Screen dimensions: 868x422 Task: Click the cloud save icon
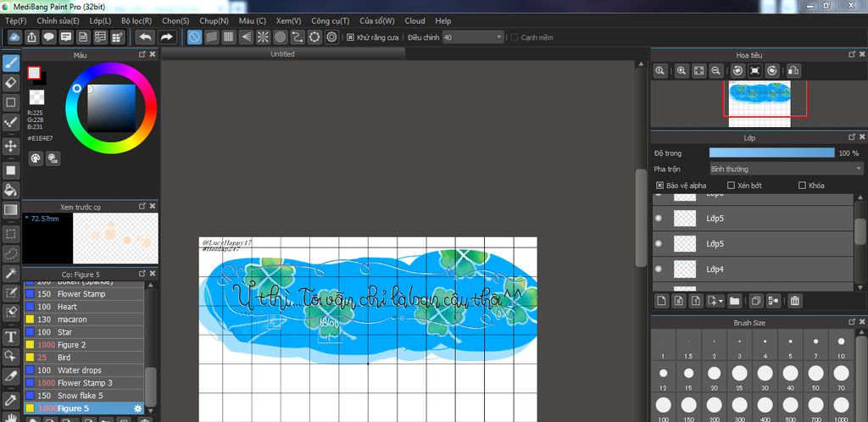[15, 37]
